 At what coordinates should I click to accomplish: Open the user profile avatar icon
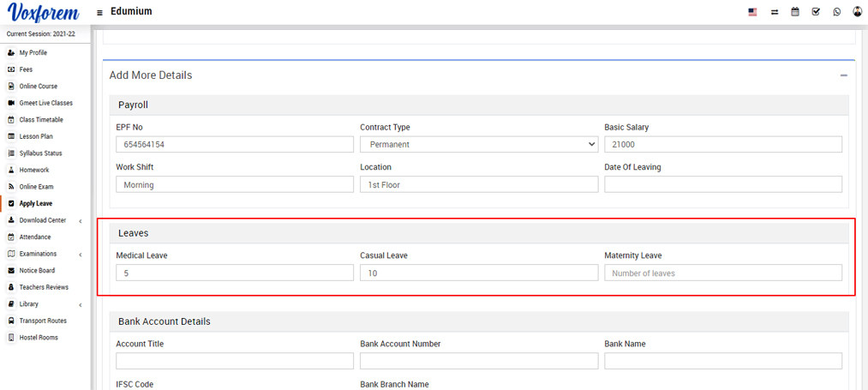click(x=858, y=12)
